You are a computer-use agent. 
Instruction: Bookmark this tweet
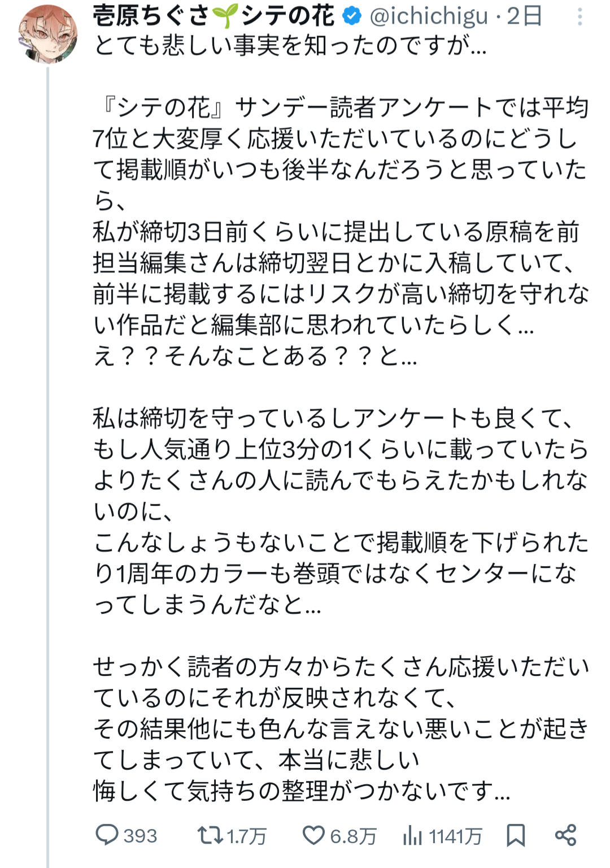[515, 835]
